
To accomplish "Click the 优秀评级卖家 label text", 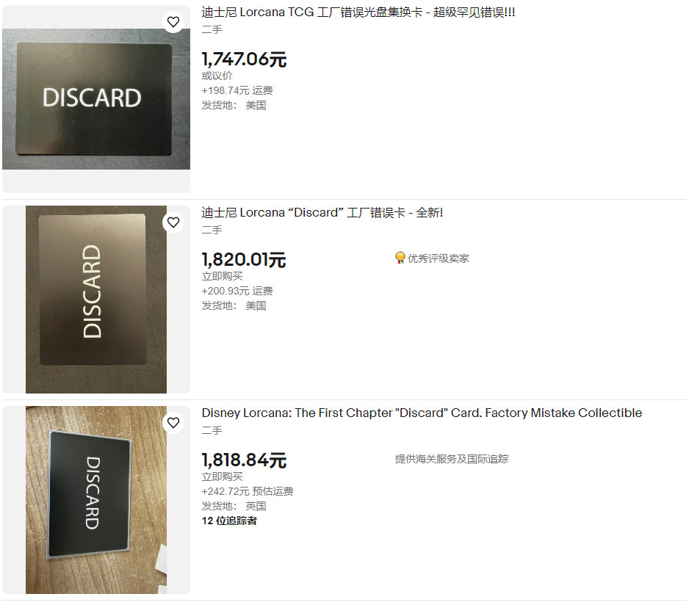I will (439, 258).
